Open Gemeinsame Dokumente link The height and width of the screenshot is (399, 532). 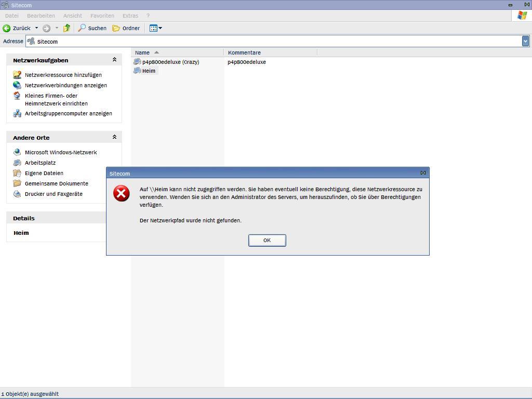pos(56,183)
